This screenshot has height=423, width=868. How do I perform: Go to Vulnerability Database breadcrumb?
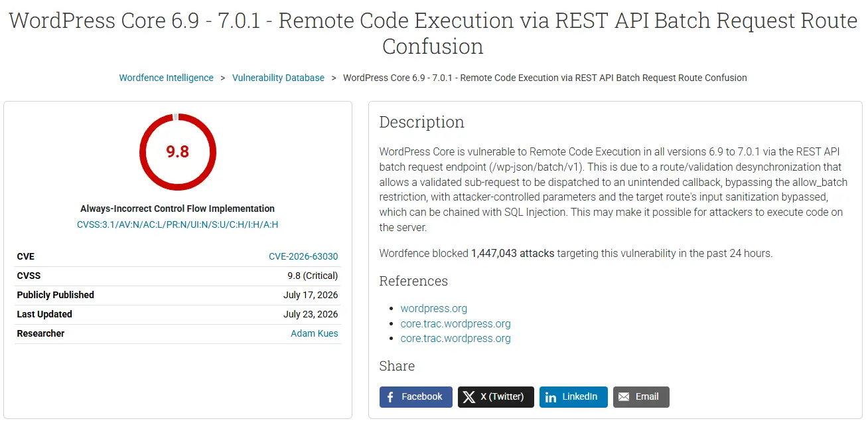tap(278, 78)
